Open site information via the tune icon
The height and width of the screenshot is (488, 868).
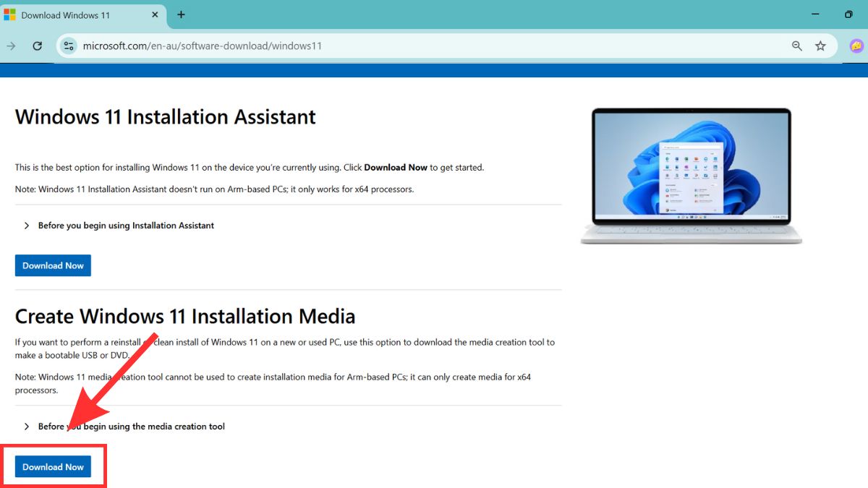(x=69, y=45)
